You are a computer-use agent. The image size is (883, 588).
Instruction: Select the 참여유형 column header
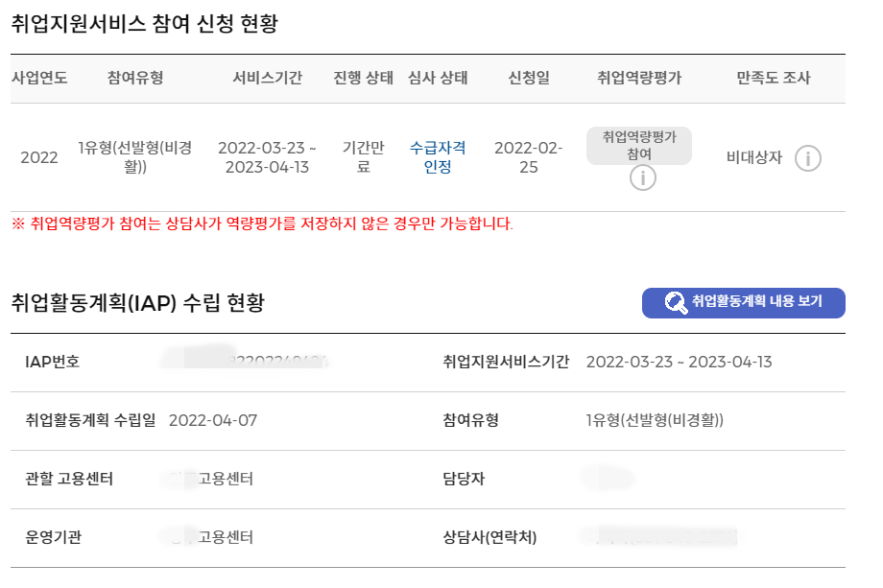135,78
